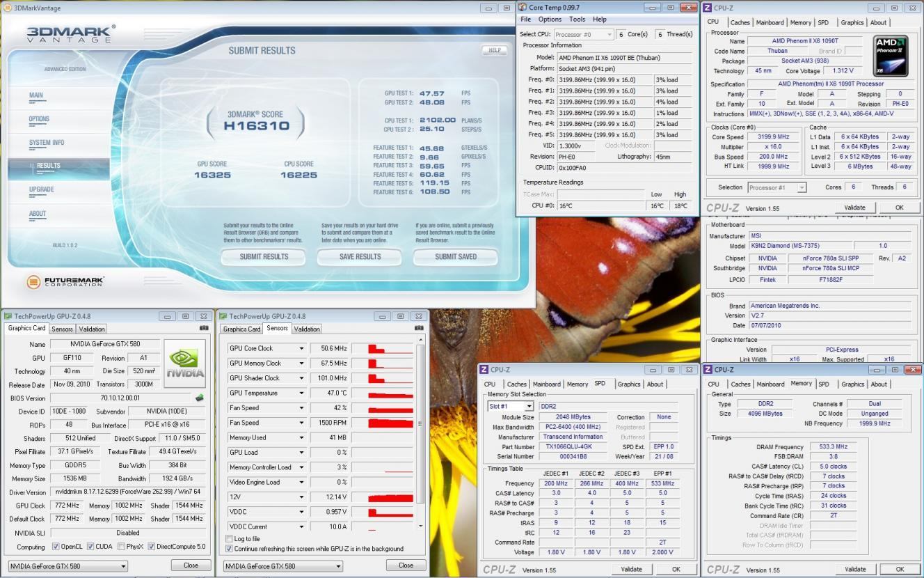
Task: Click the Part Number TX1066QLU-4GK field
Action: click(x=574, y=447)
